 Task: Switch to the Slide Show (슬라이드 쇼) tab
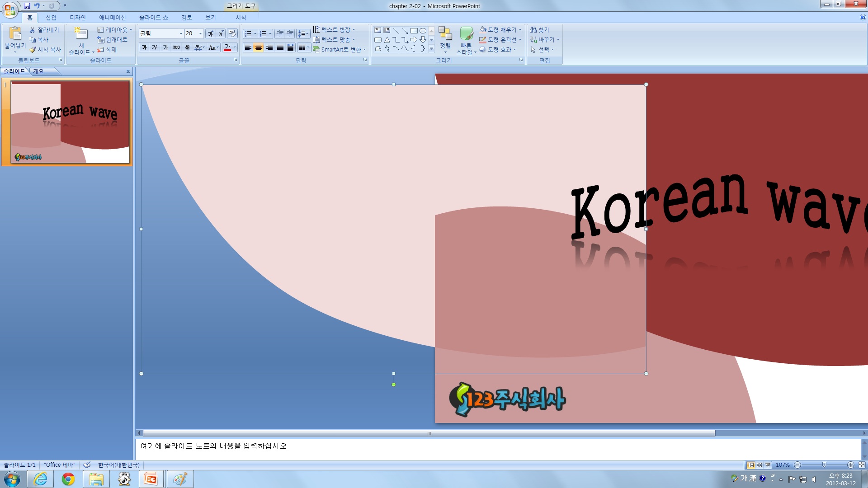coord(154,18)
